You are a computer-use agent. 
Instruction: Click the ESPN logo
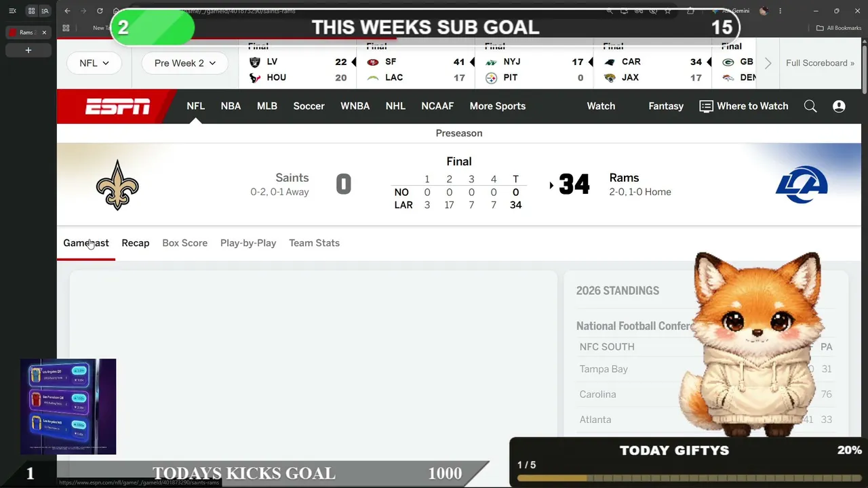click(118, 106)
